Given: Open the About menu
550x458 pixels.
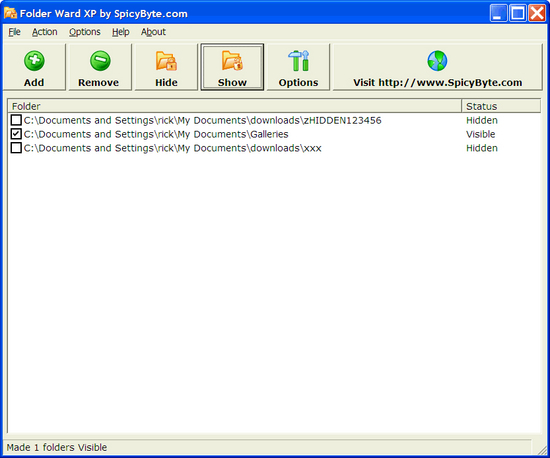Looking at the screenshot, I should coord(153,32).
